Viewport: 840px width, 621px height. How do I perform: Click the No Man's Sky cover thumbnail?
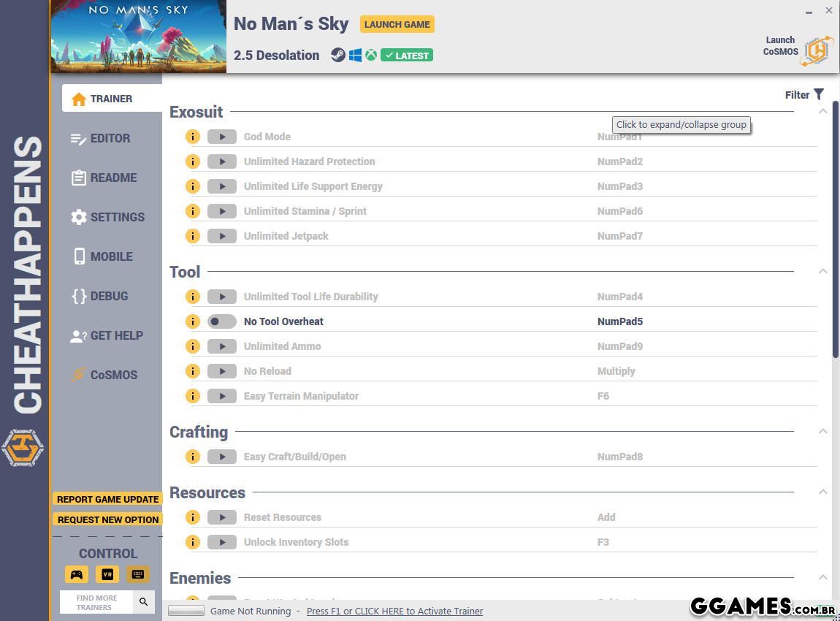(x=138, y=37)
